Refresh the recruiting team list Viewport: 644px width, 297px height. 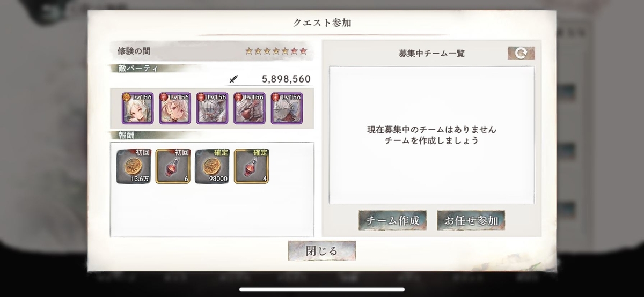coord(521,53)
